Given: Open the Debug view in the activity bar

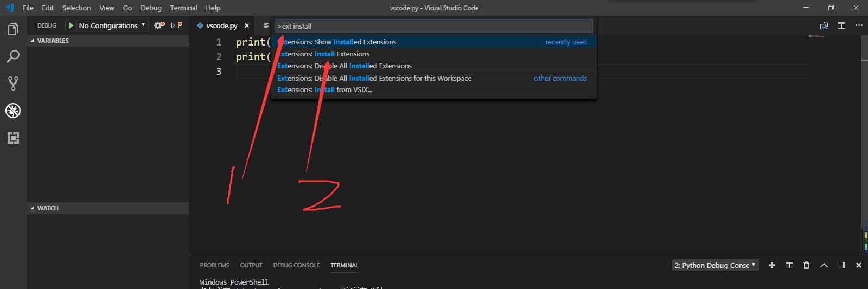Looking at the screenshot, I should pos(13,111).
